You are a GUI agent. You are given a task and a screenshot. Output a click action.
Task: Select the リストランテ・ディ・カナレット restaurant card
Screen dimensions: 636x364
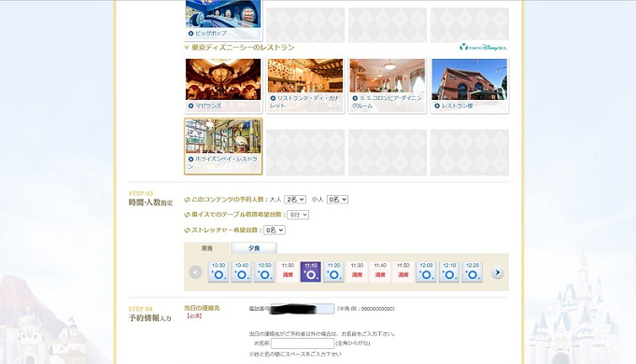coord(305,85)
